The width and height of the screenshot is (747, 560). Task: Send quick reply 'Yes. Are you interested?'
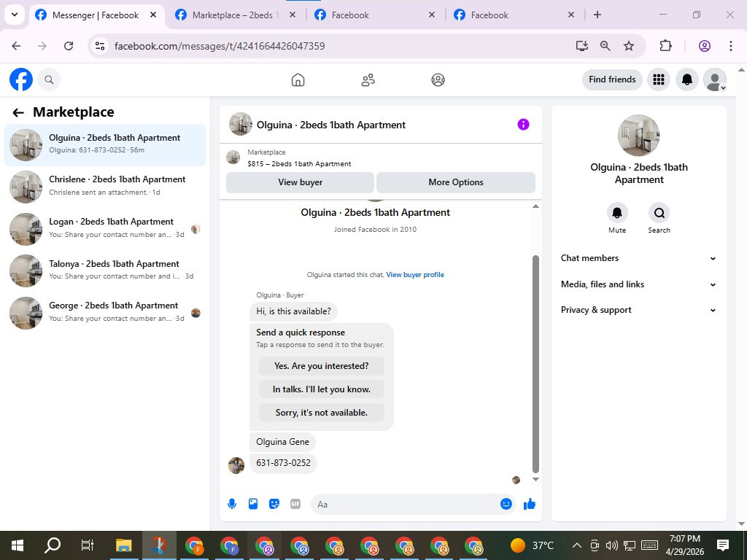point(322,366)
